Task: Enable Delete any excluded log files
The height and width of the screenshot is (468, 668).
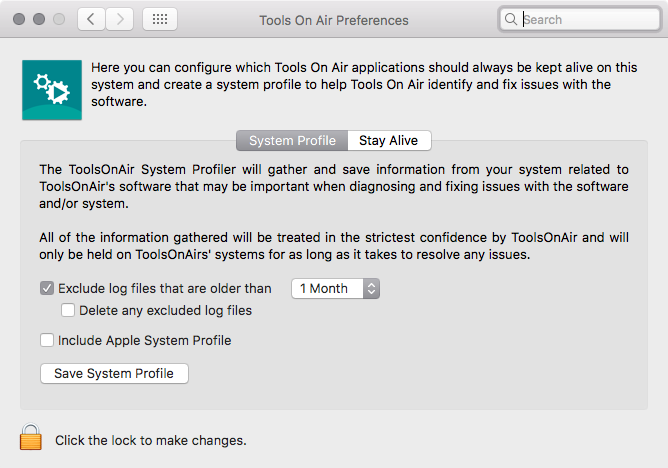Action: [68, 310]
